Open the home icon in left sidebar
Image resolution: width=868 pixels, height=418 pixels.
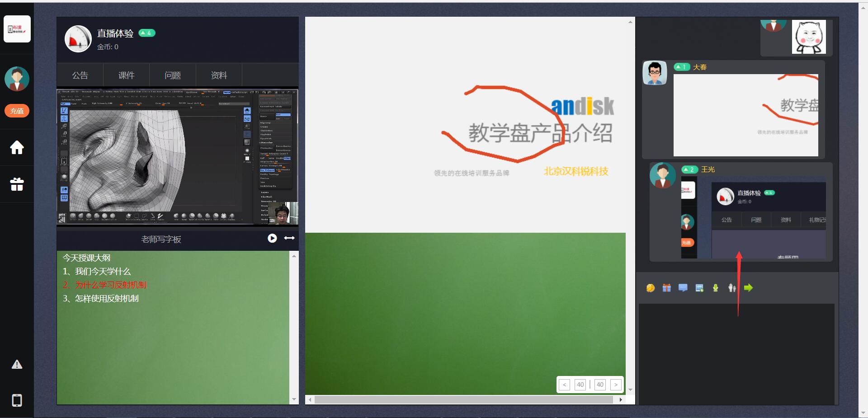click(x=17, y=148)
